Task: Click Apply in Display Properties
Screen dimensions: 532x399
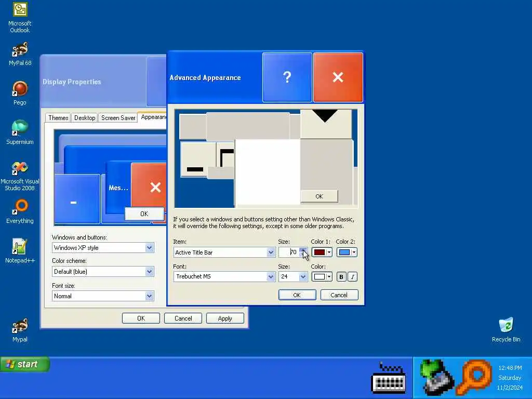Action: 225,318
